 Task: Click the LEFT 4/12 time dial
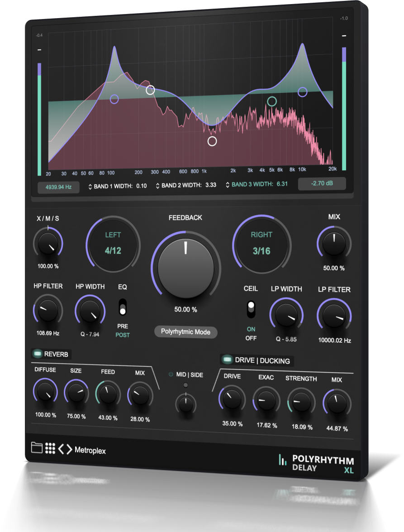113,244
